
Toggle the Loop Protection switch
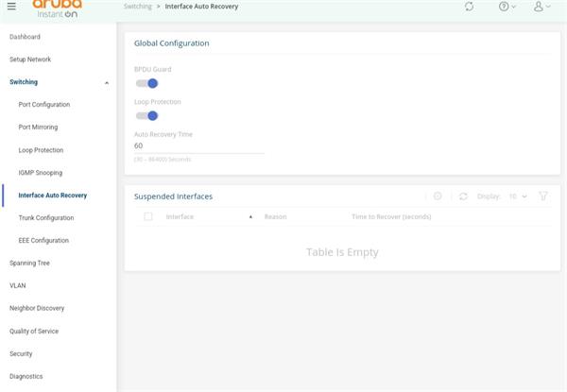(146, 116)
